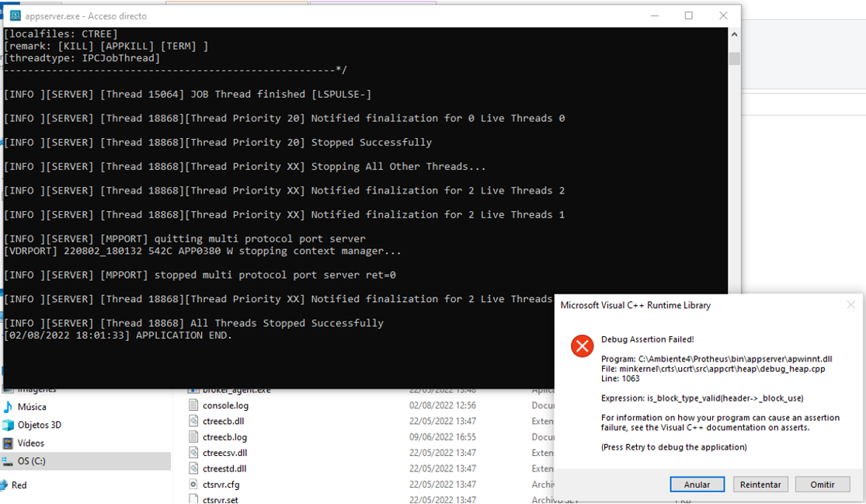
Task: Click Omitir button in runtime dialog
Action: (x=823, y=484)
